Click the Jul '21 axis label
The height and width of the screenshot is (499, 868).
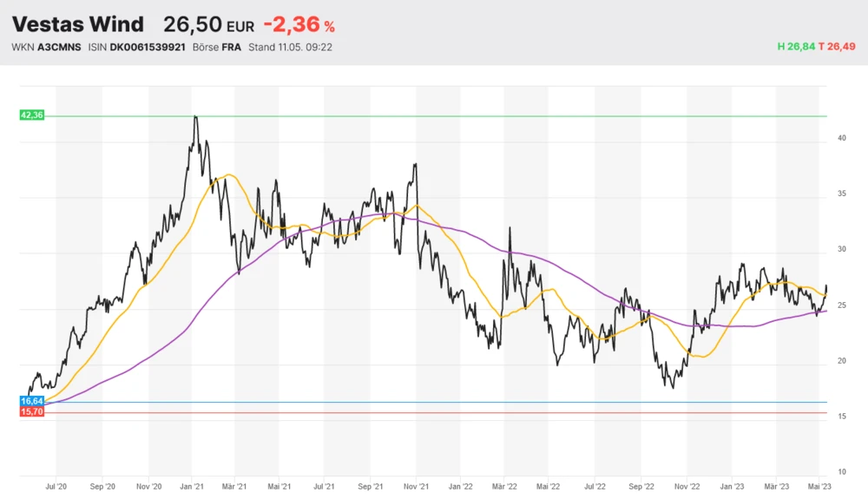pyautogui.click(x=324, y=486)
